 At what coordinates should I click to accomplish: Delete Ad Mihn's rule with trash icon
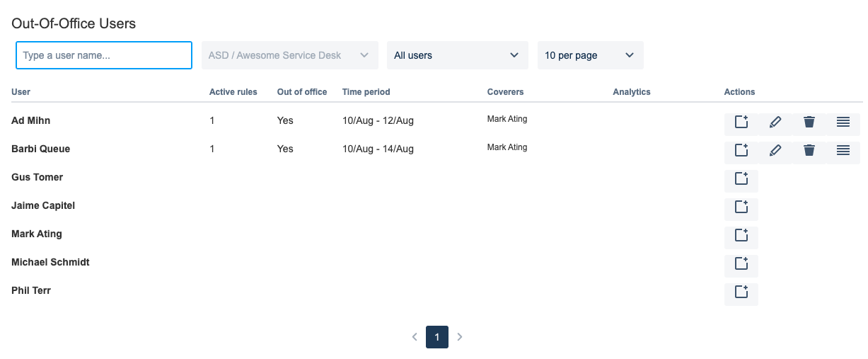809,122
